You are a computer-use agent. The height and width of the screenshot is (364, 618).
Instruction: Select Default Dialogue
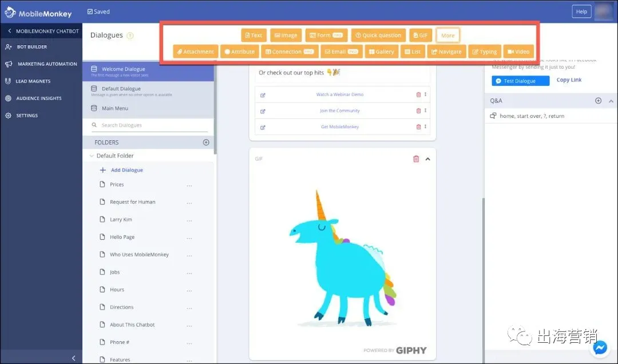(148, 91)
